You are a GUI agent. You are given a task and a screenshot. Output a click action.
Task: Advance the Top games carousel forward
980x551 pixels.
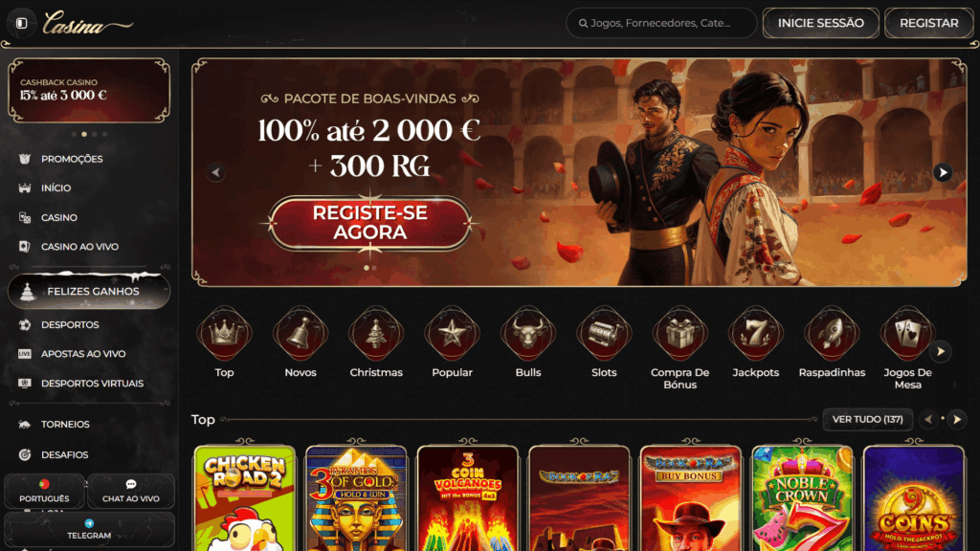coord(957,420)
